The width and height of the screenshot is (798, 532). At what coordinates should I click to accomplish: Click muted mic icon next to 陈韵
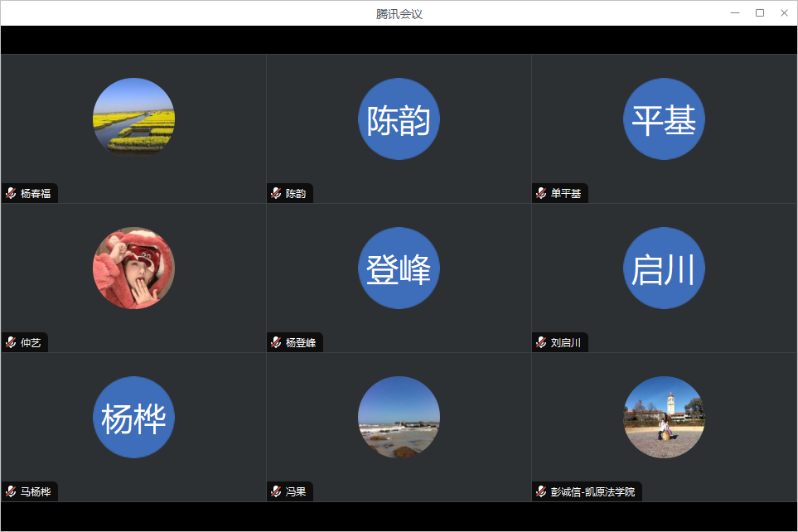point(276,193)
